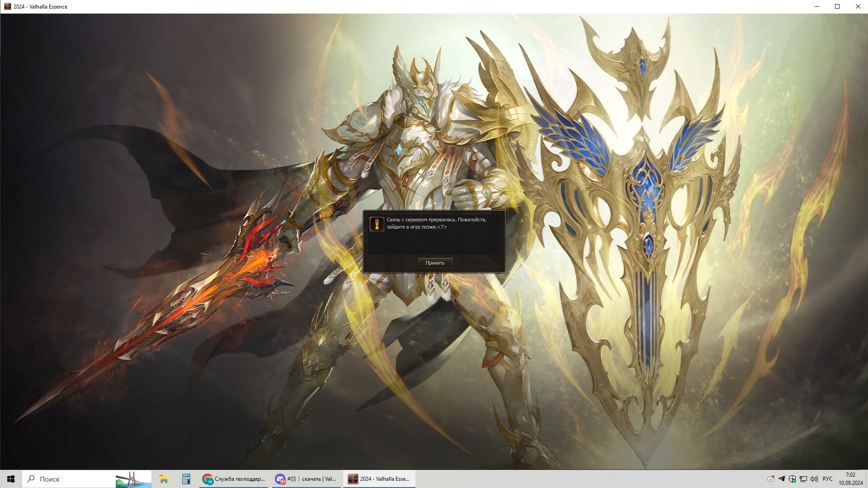Switch РУС keyboard language indicator
The height and width of the screenshot is (488, 868).
[x=828, y=479]
